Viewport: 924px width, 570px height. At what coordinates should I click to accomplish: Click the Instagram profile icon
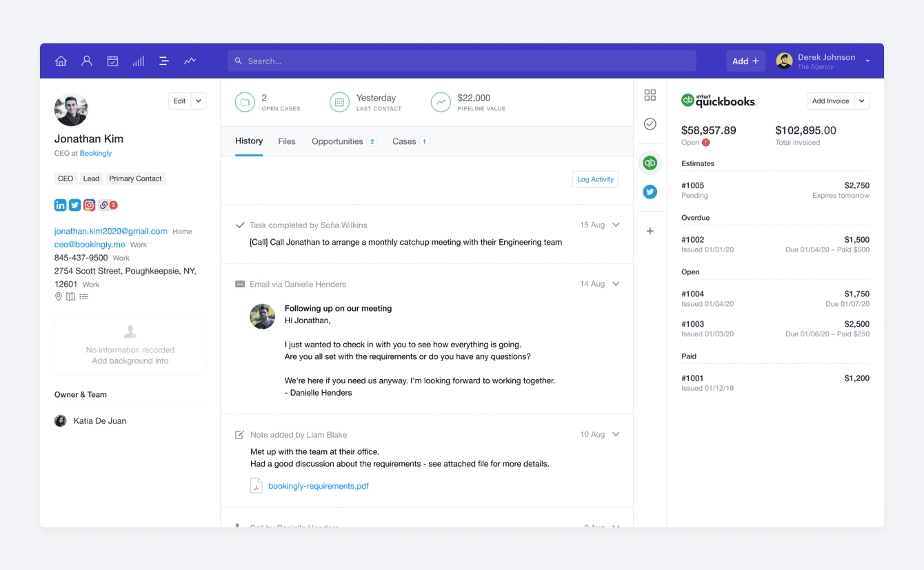click(x=89, y=205)
